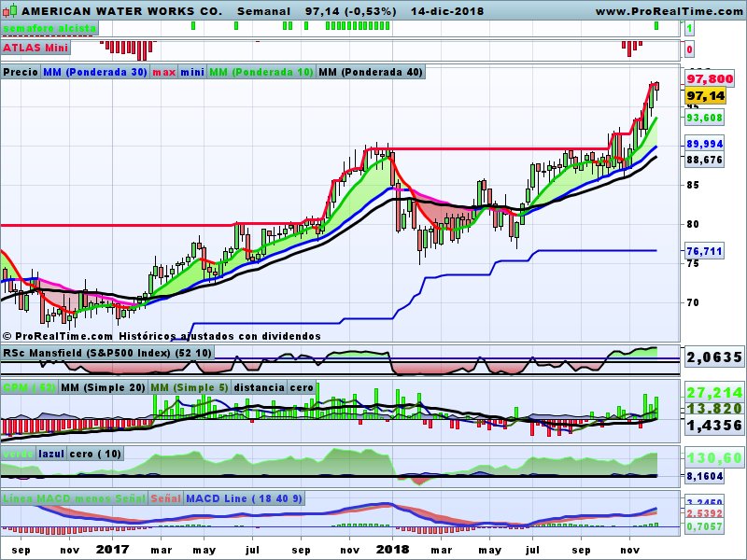Click the verde legend tab

(x=18, y=454)
